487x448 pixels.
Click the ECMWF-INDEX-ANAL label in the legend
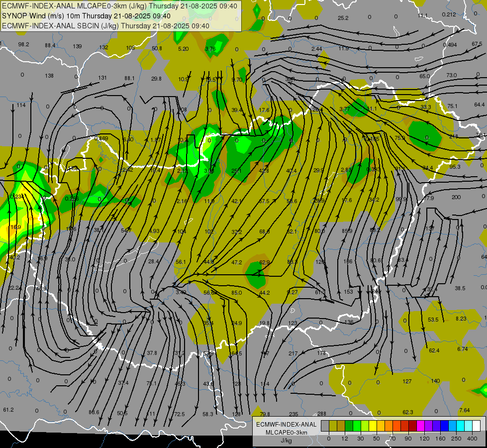click(286, 425)
